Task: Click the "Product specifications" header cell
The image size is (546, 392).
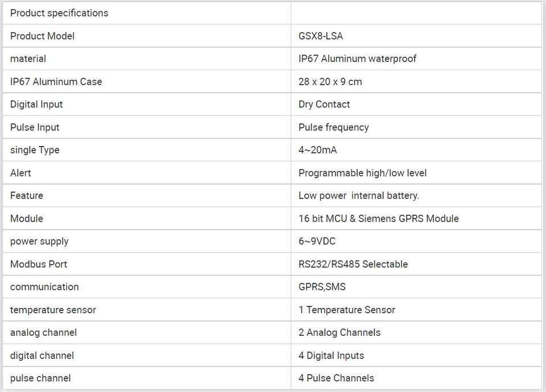Action: point(59,13)
